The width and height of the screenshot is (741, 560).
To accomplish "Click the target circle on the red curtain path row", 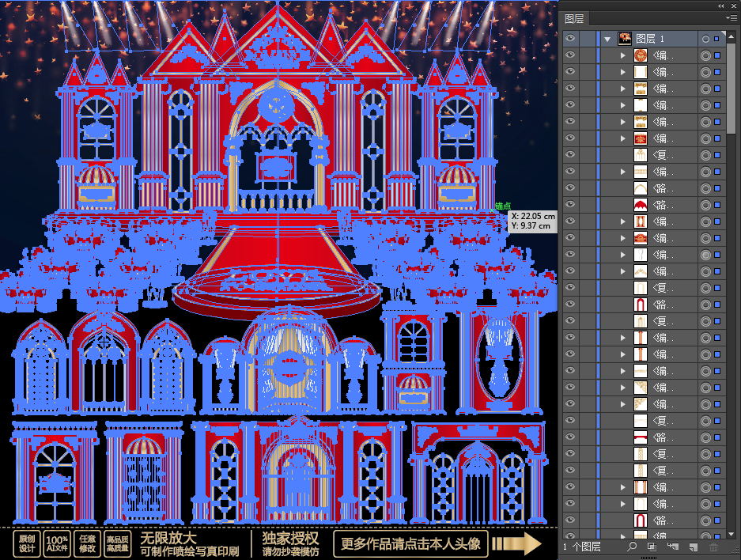I will pyautogui.click(x=705, y=437).
